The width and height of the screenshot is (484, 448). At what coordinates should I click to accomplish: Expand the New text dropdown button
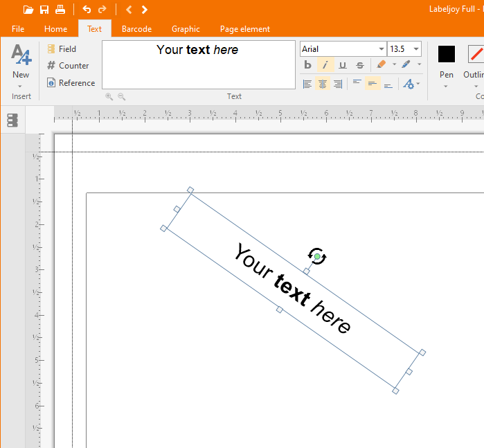tap(21, 86)
